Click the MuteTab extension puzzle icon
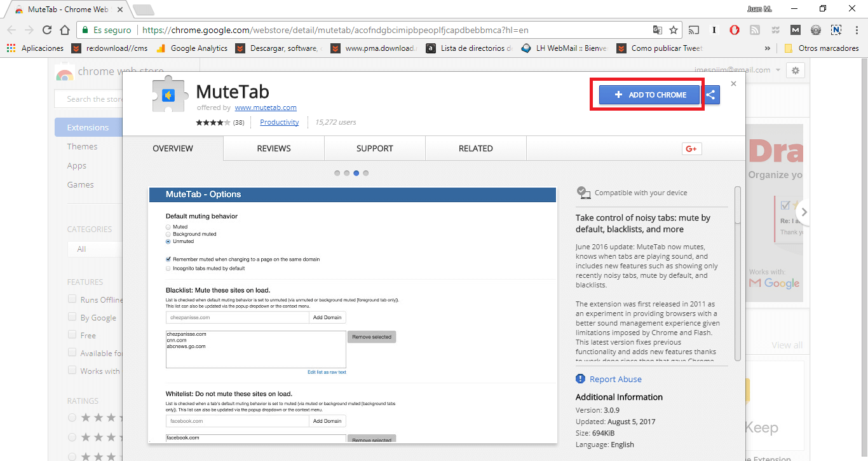The height and width of the screenshot is (461, 868). [x=170, y=95]
